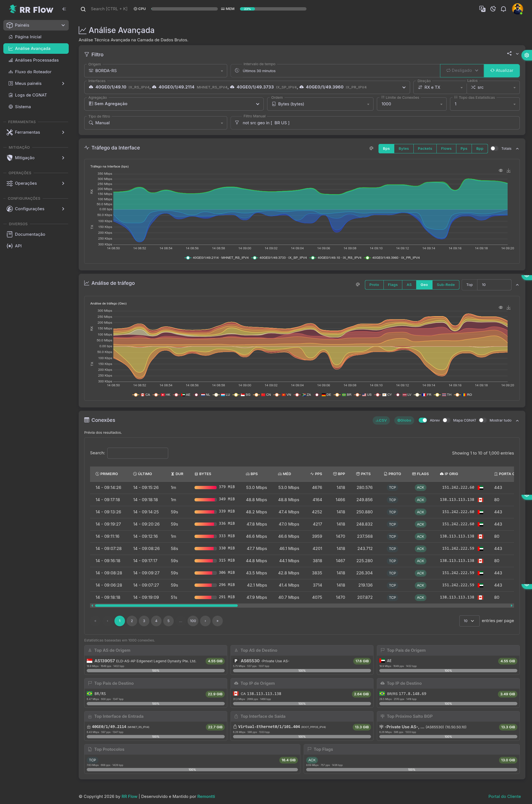
Task: Click the share icon in Filtro panel
Action: point(509,54)
